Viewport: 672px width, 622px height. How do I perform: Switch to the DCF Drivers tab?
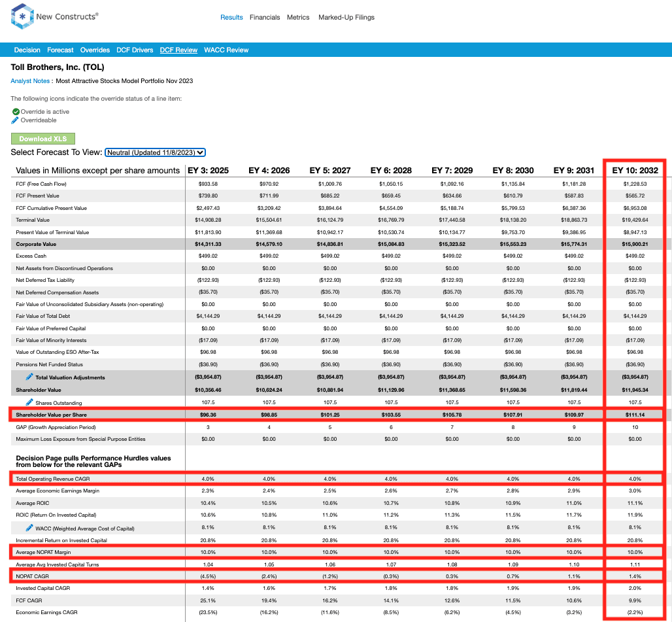tap(135, 50)
